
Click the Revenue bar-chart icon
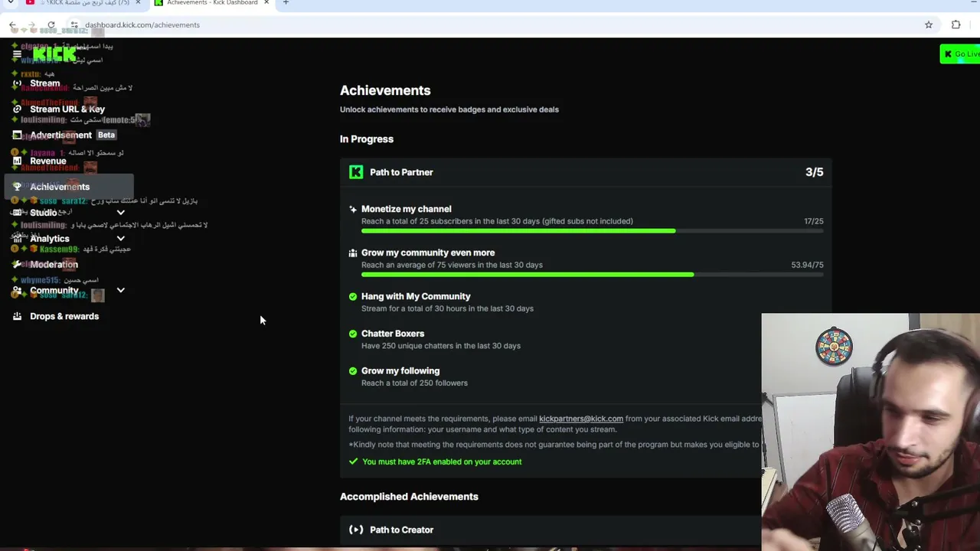pyautogui.click(x=17, y=161)
